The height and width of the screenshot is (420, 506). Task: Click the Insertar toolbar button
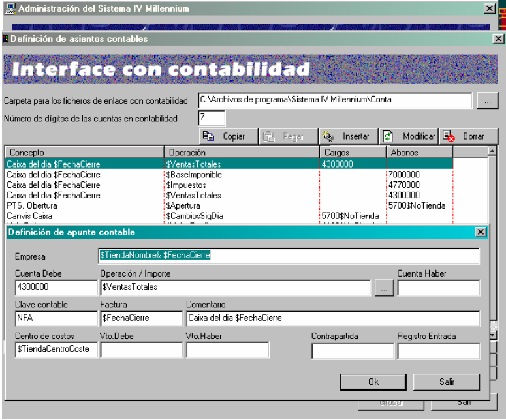coord(347,136)
